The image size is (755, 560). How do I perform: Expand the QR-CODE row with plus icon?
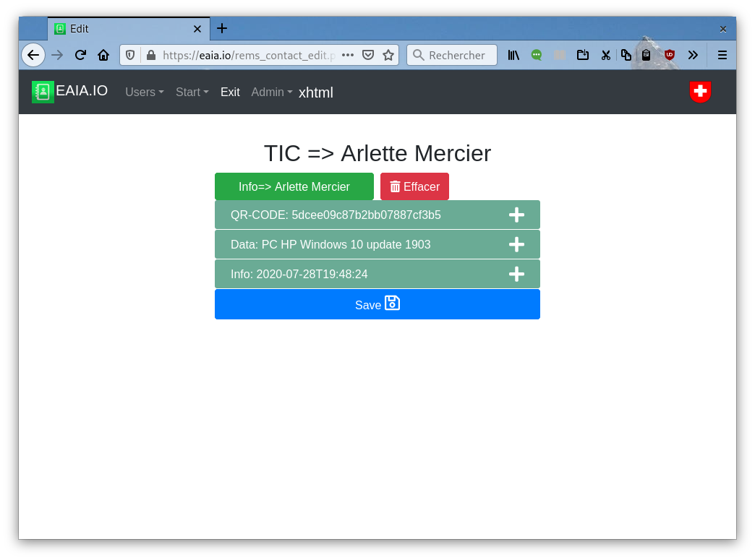pos(516,215)
